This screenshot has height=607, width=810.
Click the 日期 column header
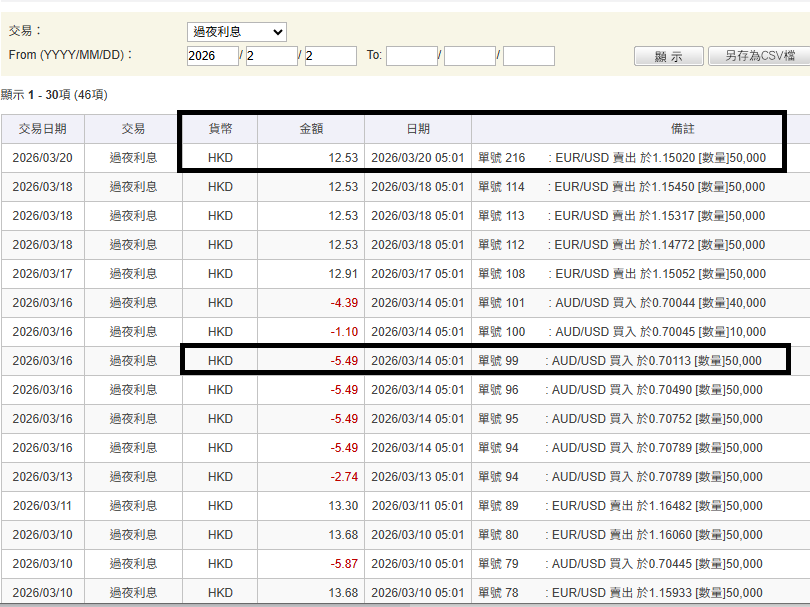coord(418,129)
